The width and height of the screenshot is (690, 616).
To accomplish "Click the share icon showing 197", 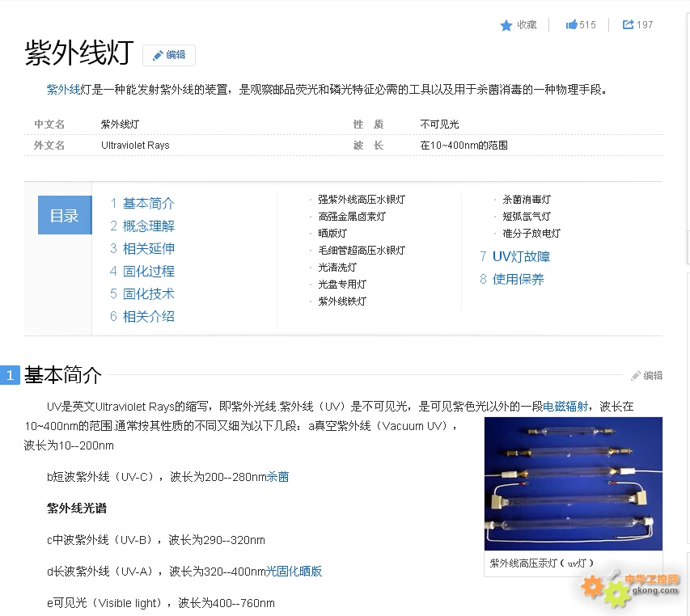I will (628, 24).
